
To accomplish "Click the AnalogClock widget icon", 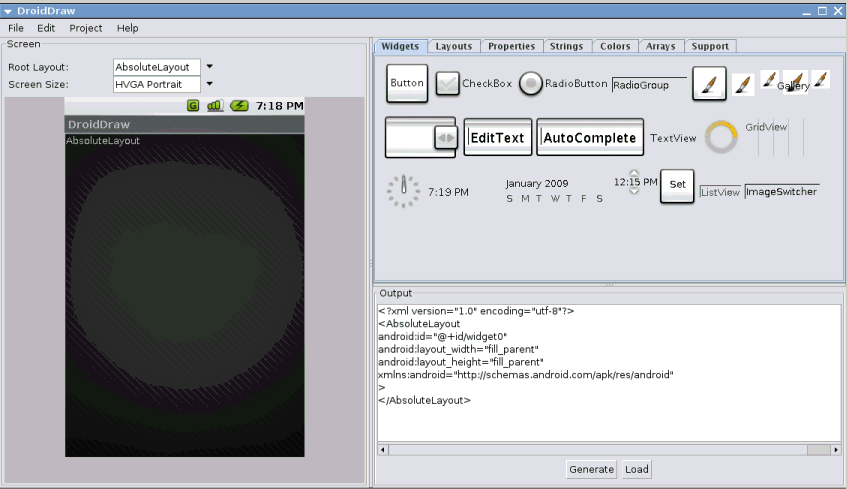I will point(404,191).
